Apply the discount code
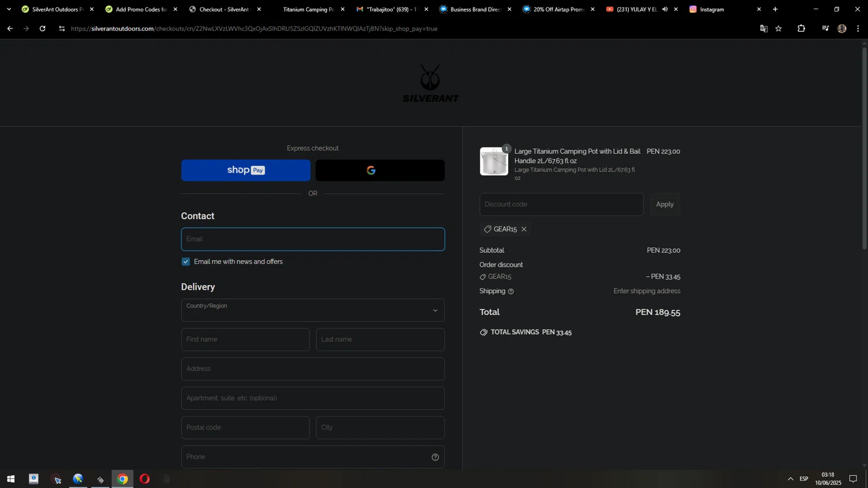Image resolution: width=868 pixels, height=488 pixels. click(665, 204)
